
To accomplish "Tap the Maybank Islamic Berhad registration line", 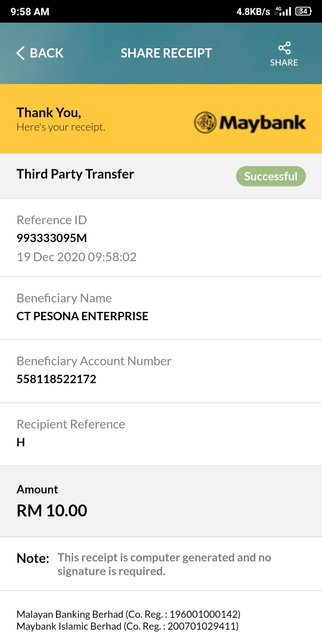I will [128, 626].
